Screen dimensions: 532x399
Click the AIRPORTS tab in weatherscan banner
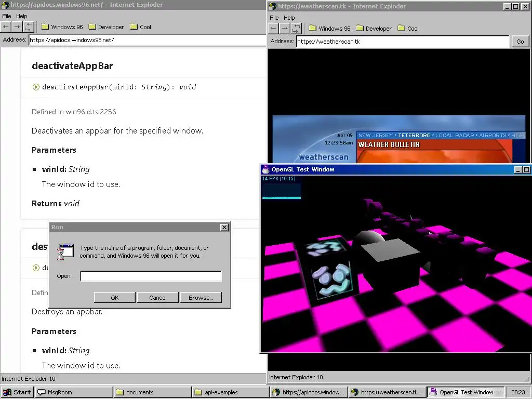(x=493, y=136)
